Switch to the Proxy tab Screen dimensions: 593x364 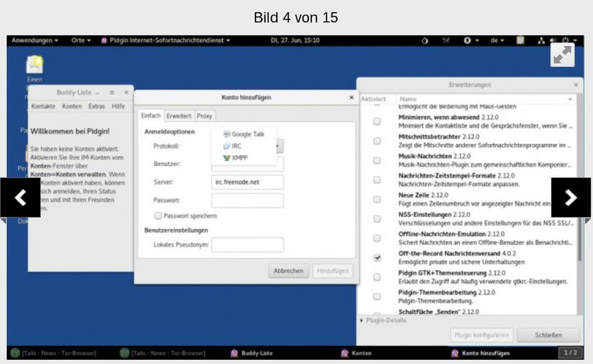204,116
